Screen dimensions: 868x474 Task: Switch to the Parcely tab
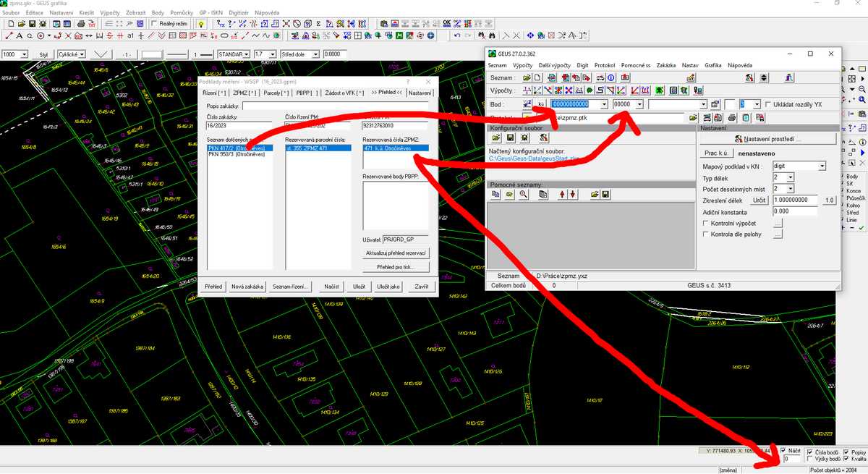(x=276, y=93)
